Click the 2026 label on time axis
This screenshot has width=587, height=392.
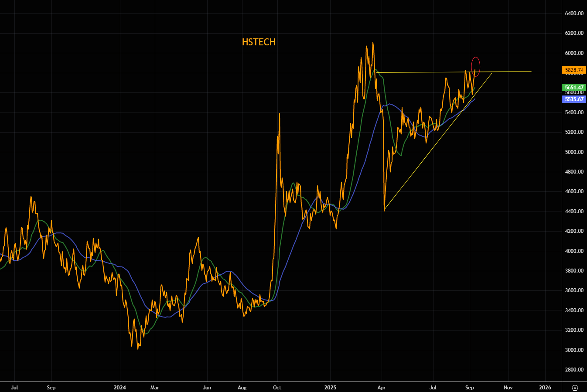pyautogui.click(x=545, y=387)
